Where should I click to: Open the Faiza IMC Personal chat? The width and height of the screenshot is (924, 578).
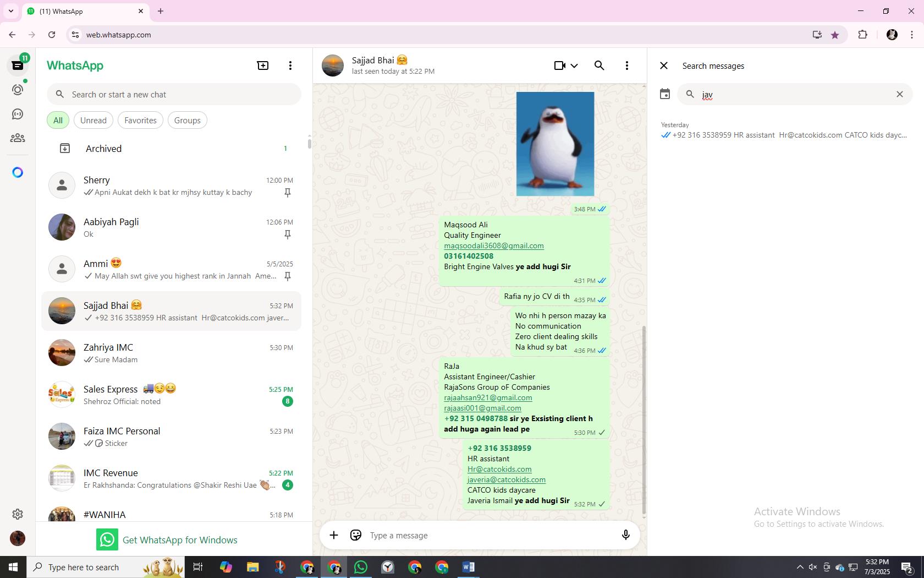point(172,437)
